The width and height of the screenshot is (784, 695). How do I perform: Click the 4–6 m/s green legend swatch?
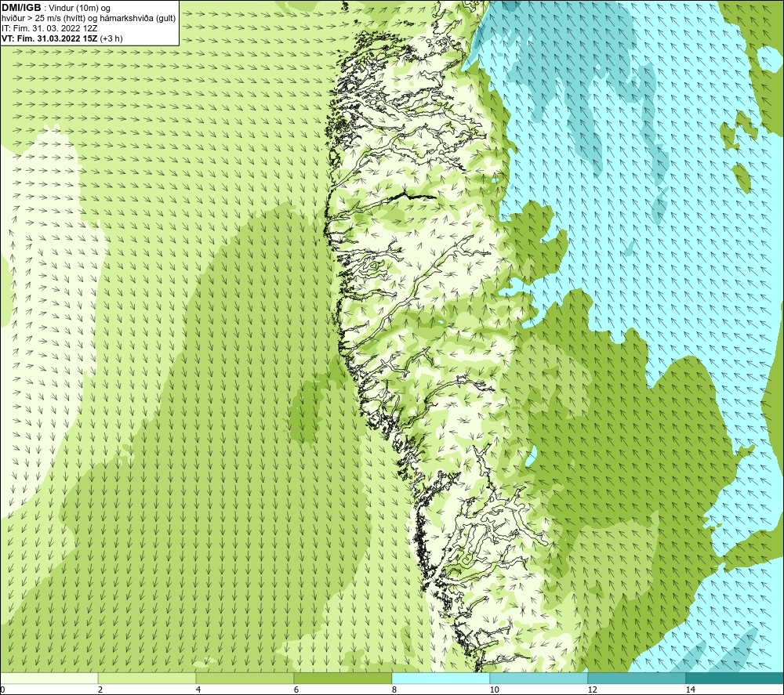[x=245, y=678]
